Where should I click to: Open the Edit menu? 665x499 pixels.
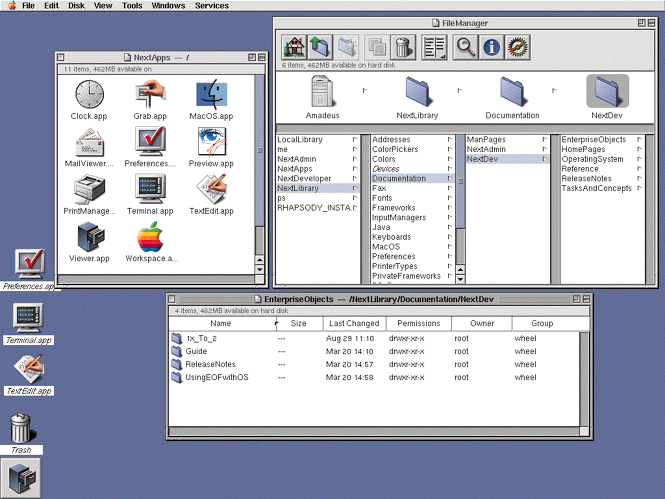[51, 6]
